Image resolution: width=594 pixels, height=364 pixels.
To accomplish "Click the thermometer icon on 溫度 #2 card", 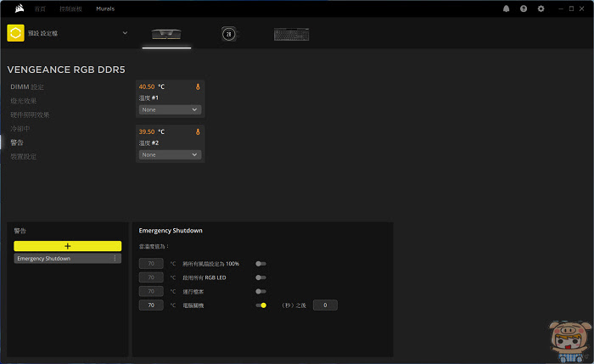I will (198, 132).
